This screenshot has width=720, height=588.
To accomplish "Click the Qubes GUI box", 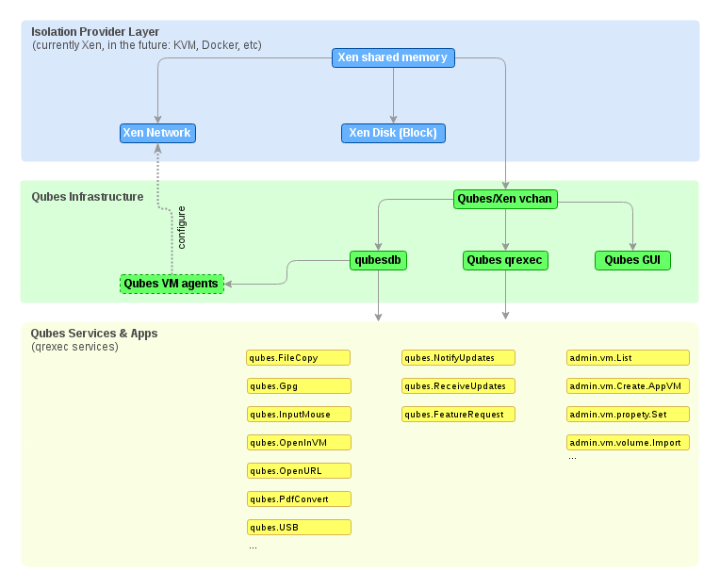I will click(x=632, y=260).
